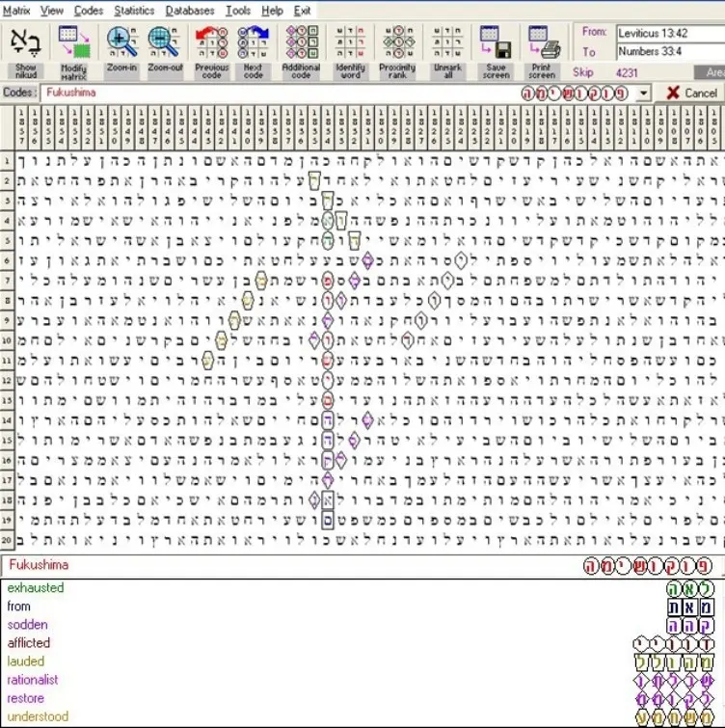Click the Zoom-in magnifier icon
The height and width of the screenshot is (728, 725).
coord(121,41)
